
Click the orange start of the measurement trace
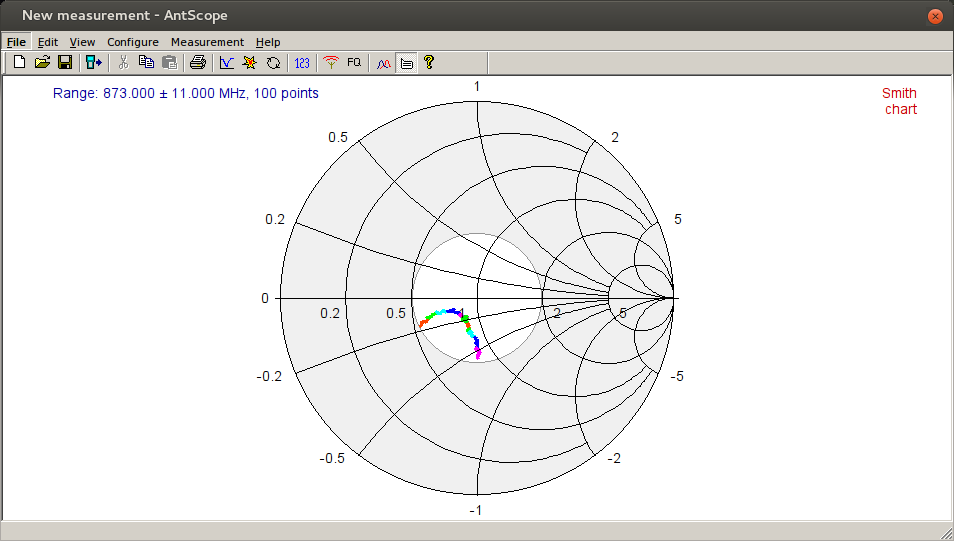422,323
